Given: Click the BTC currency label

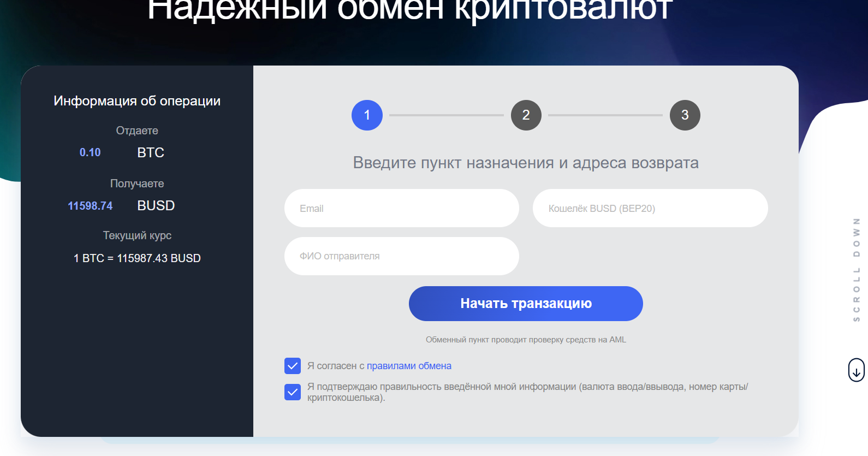Looking at the screenshot, I should [151, 152].
